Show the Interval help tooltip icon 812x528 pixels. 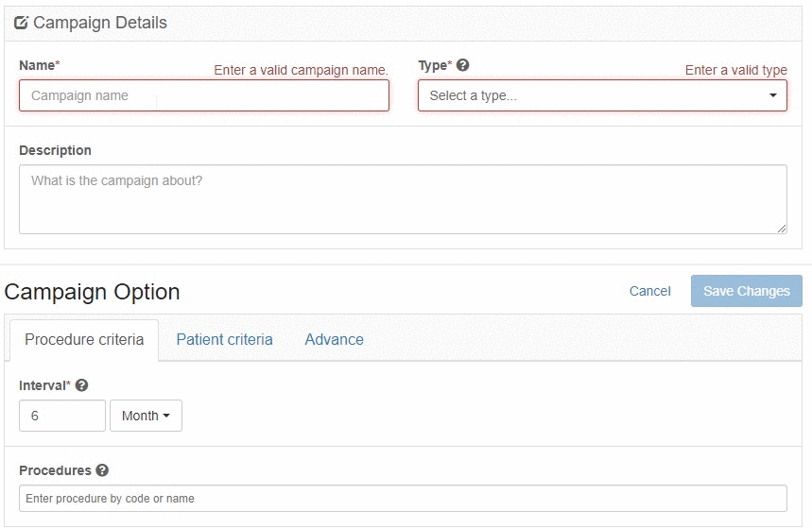click(x=82, y=385)
